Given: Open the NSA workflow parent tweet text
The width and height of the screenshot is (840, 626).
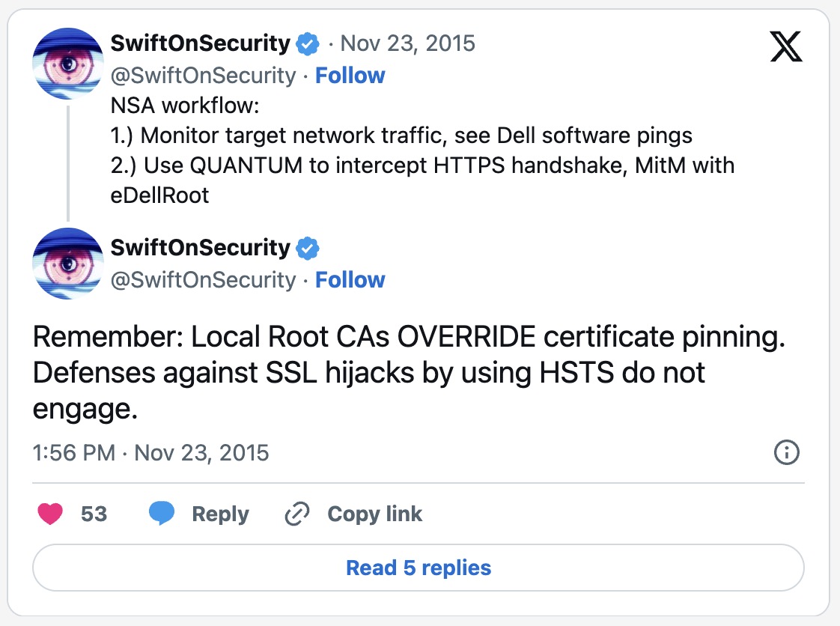Looking at the screenshot, I should (422, 150).
